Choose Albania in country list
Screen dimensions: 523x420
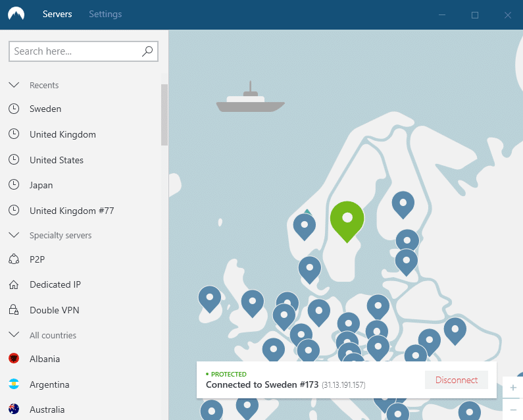click(x=45, y=359)
